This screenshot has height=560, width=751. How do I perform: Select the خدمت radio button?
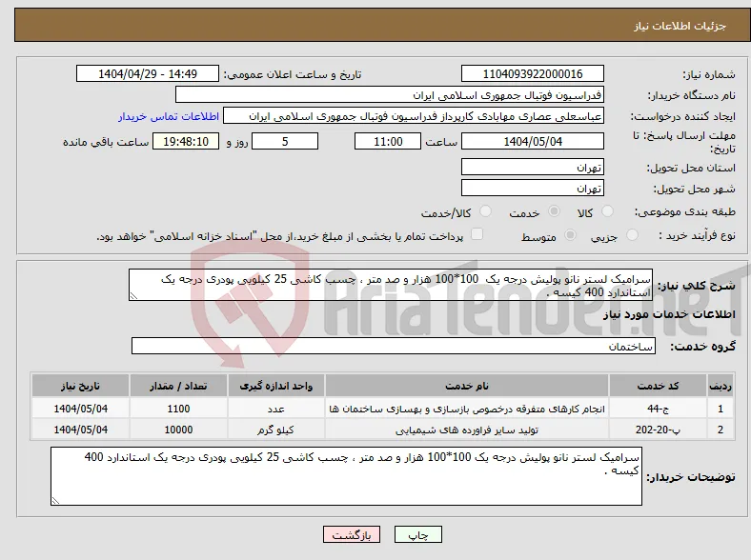coord(554,211)
